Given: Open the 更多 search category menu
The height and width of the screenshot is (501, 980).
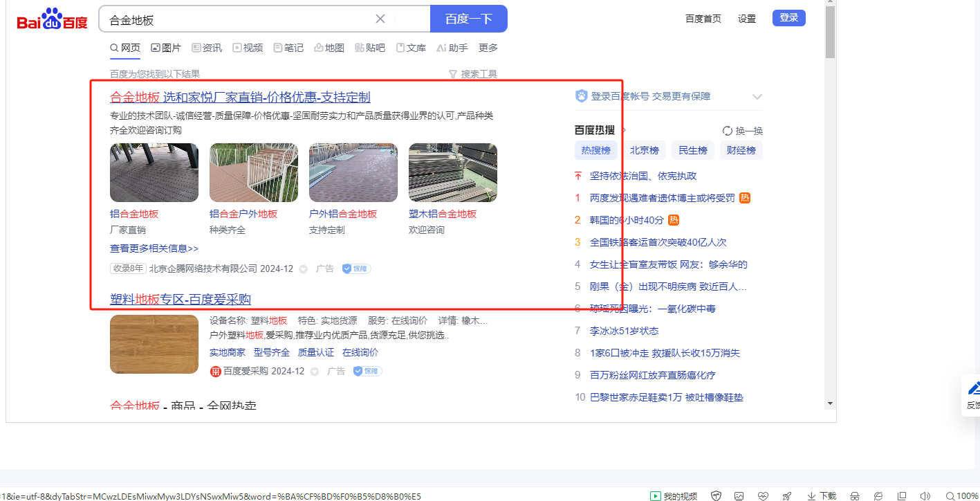Looking at the screenshot, I should (x=488, y=48).
